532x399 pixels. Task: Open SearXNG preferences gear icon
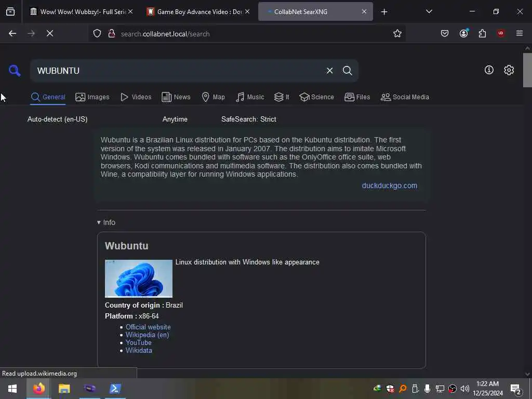tap(509, 70)
